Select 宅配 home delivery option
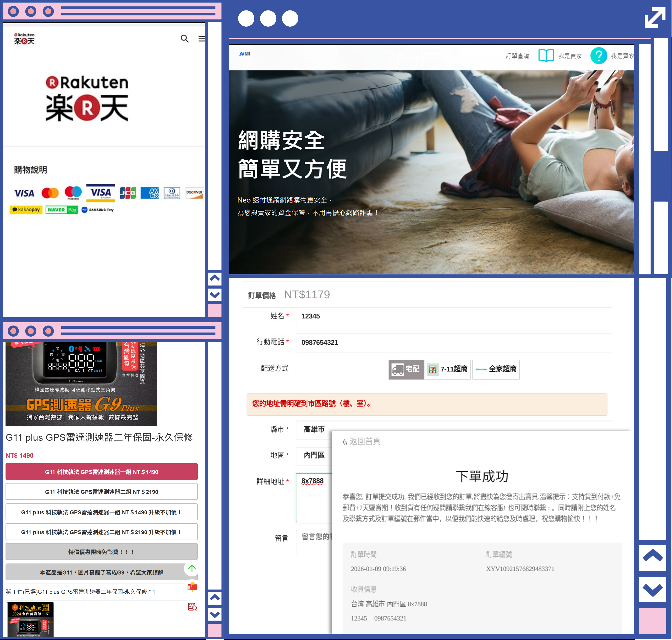This screenshot has height=640, width=672. click(406, 369)
